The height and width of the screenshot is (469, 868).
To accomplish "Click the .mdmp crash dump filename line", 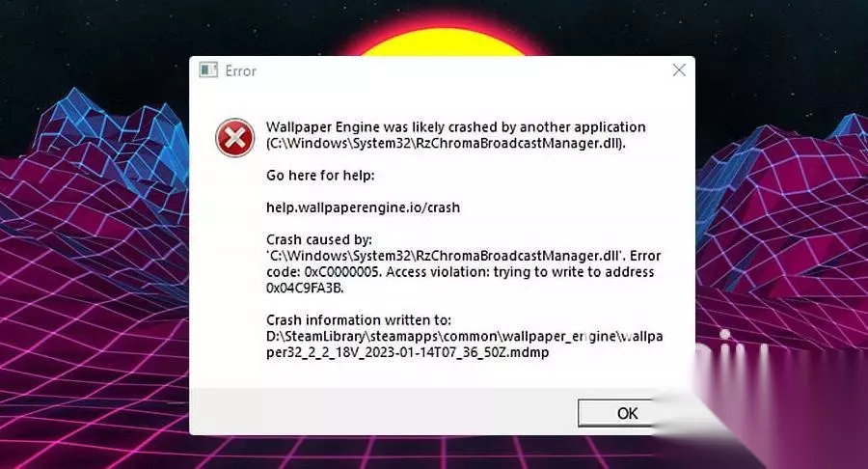I will click(x=407, y=353).
